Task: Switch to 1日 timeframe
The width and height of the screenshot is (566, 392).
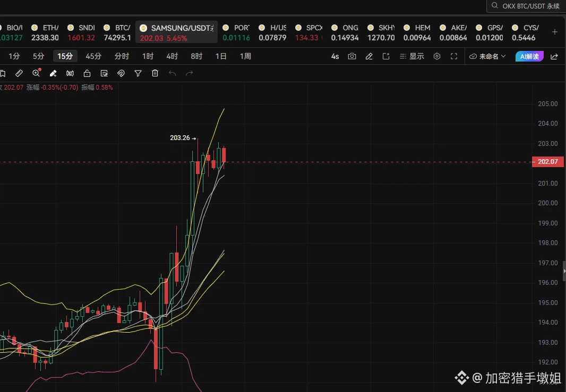Action: pyautogui.click(x=221, y=56)
